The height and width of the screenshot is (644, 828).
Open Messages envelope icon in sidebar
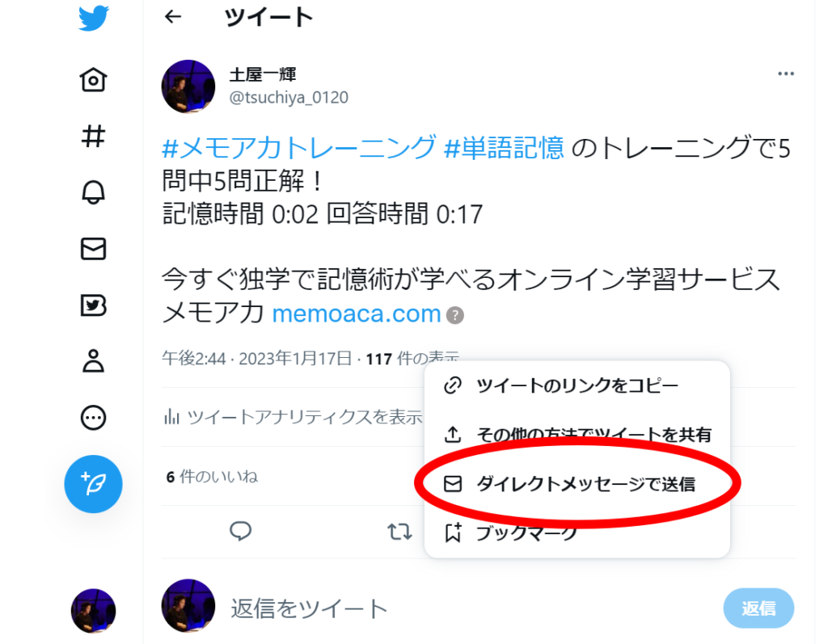click(94, 249)
